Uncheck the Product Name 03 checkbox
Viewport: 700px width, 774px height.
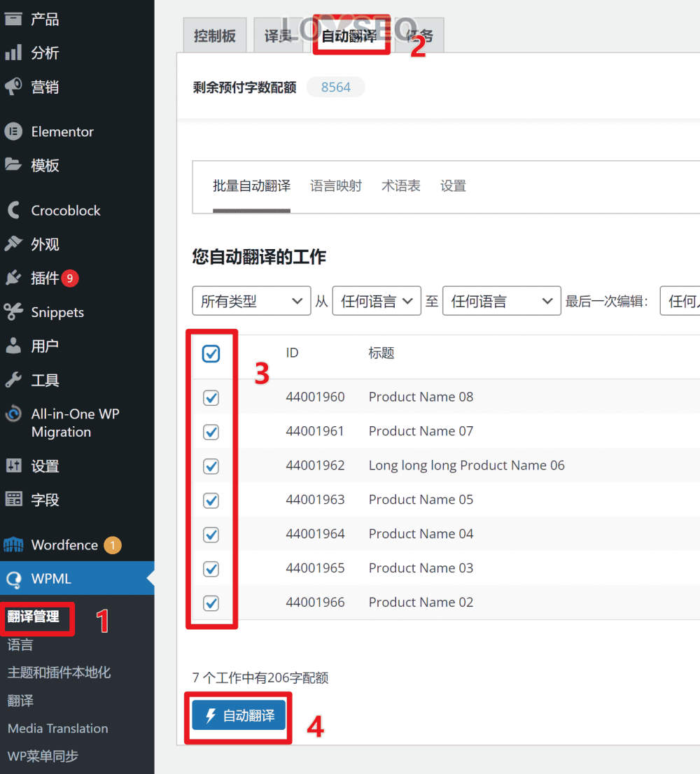pyautogui.click(x=211, y=569)
